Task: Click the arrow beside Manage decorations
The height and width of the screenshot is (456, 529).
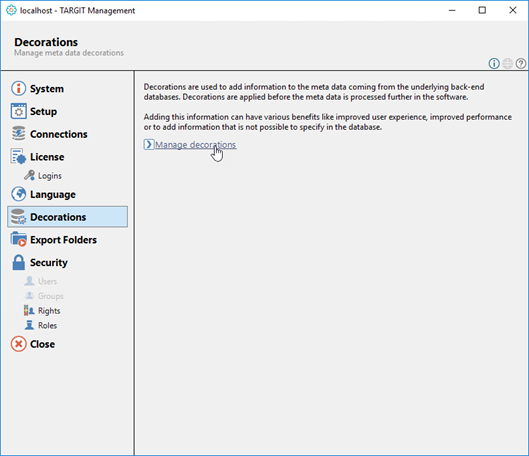Action: (x=149, y=144)
